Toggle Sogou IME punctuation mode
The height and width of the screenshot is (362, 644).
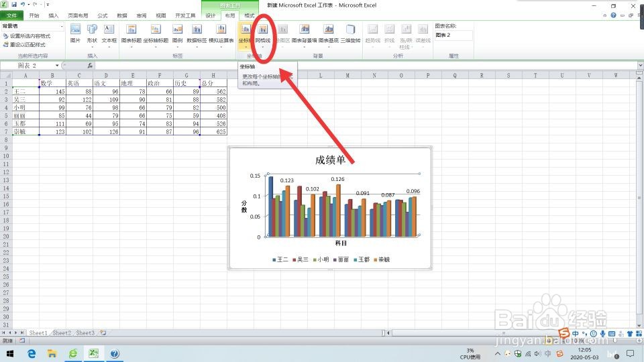pos(584,334)
